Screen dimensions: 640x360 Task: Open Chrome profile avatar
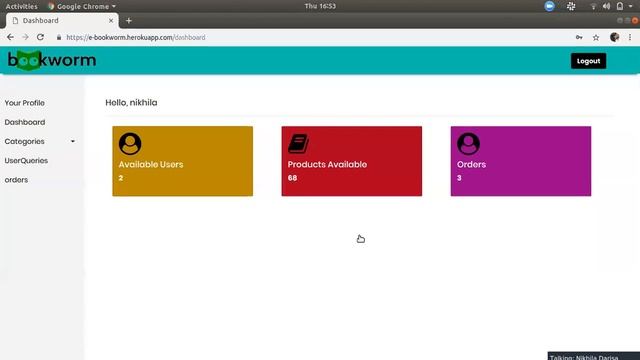(x=614, y=37)
